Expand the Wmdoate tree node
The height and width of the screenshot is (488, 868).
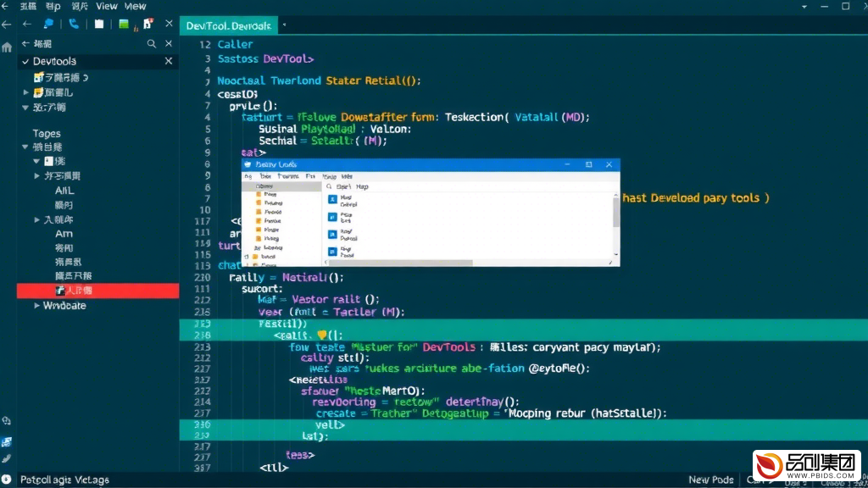point(36,305)
